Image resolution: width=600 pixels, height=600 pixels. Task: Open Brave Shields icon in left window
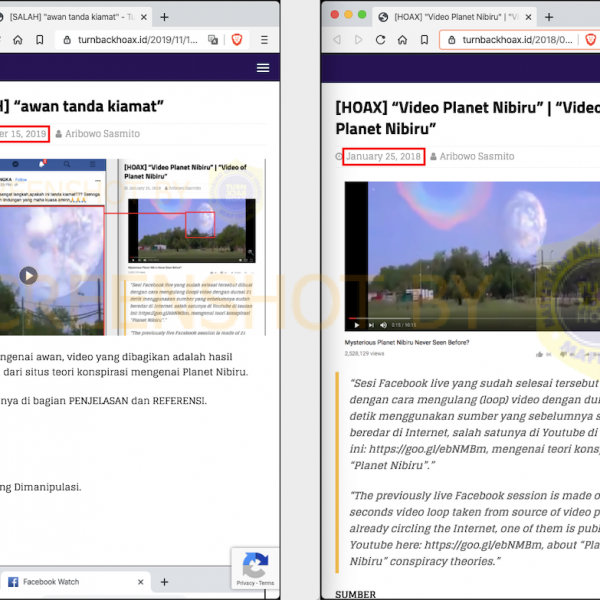237,40
